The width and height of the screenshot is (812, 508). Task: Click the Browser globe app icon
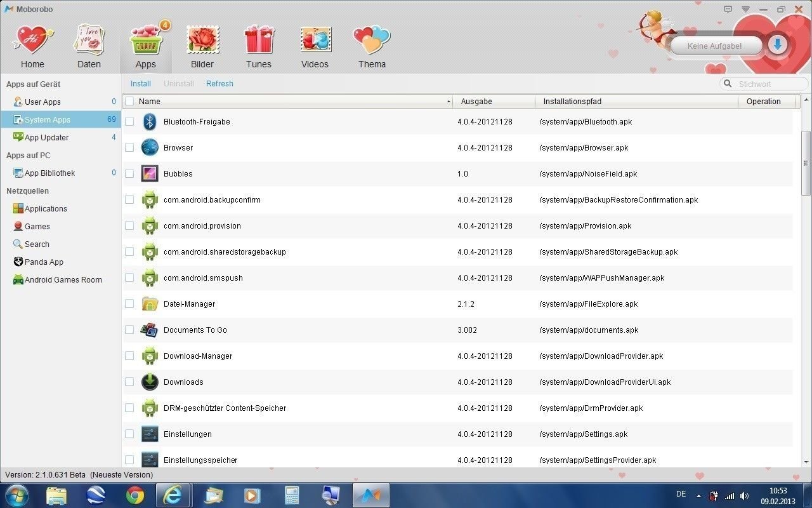[x=150, y=148]
